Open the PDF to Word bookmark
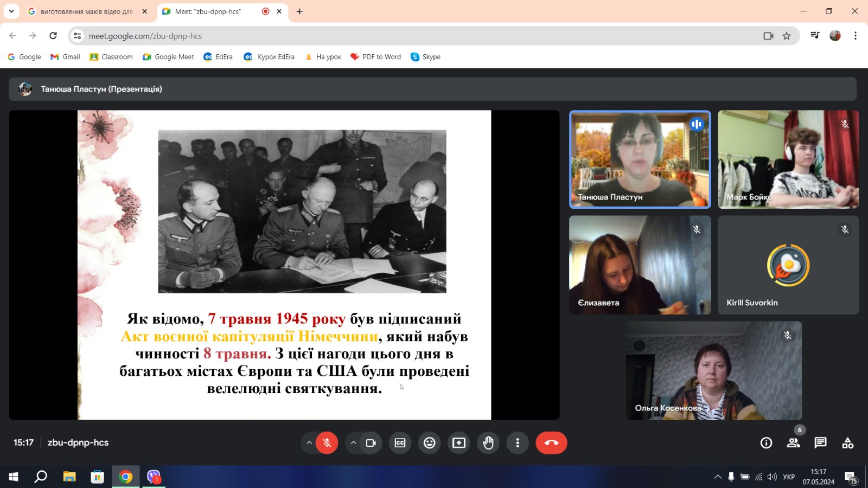The width and height of the screenshot is (868, 488). click(x=376, y=57)
